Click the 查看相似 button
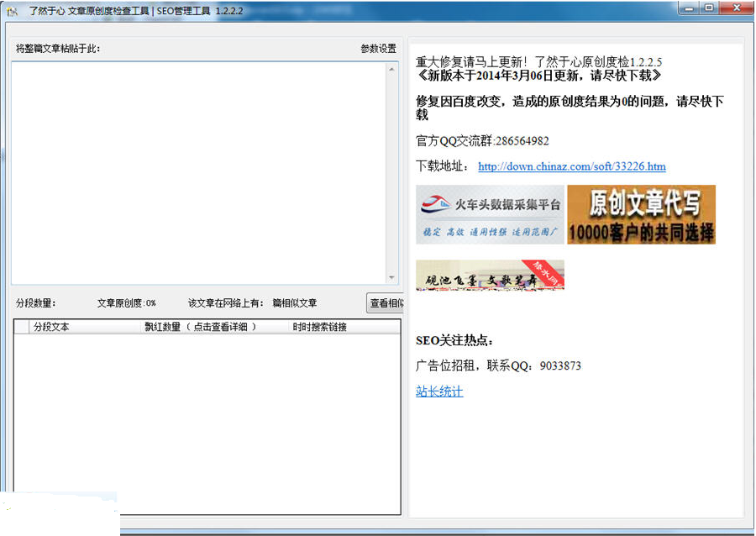Viewport: 756px width, 536px height. pyautogui.click(x=386, y=302)
